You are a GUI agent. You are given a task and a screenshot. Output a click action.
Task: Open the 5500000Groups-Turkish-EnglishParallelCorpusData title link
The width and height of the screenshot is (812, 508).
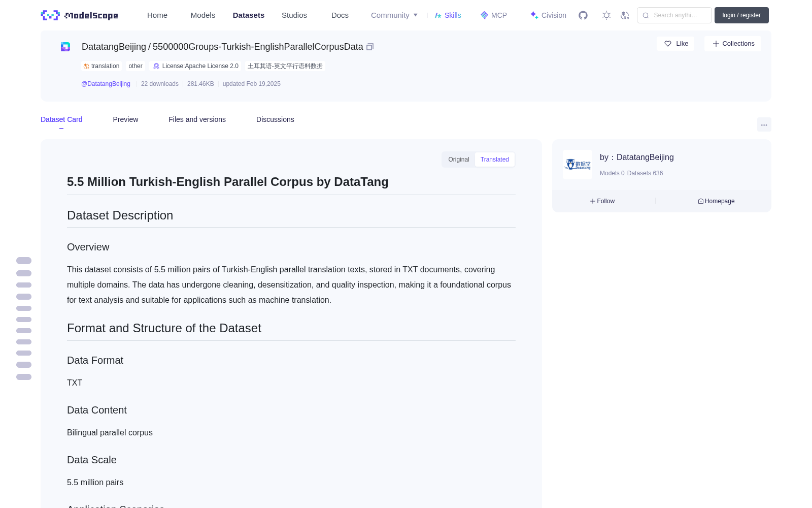(x=258, y=47)
